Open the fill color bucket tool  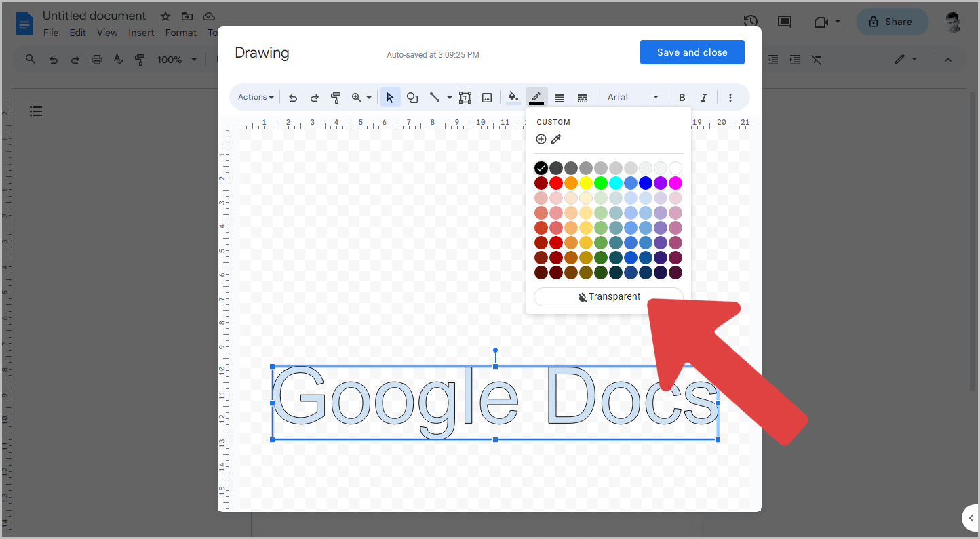(x=514, y=98)
